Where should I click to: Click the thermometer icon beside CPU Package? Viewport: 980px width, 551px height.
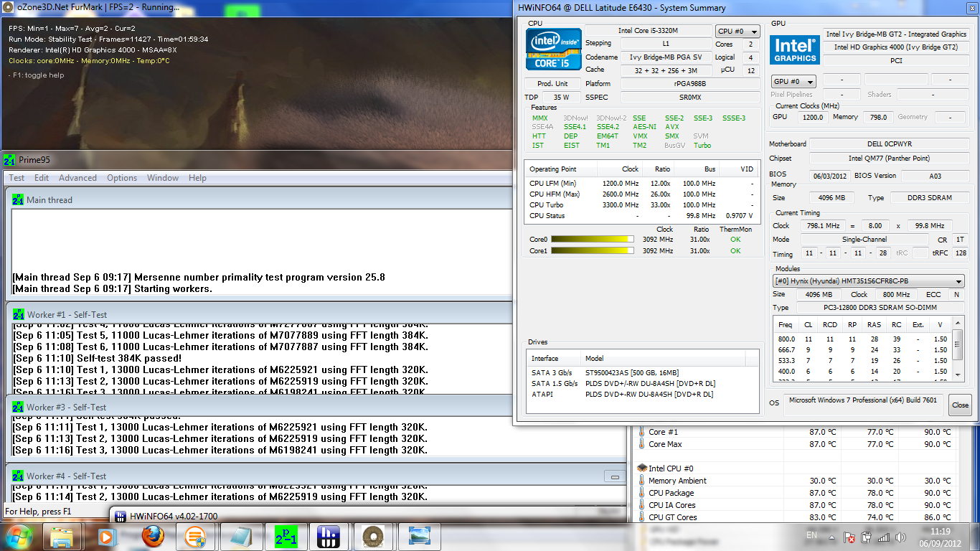[x=641, y=493]
